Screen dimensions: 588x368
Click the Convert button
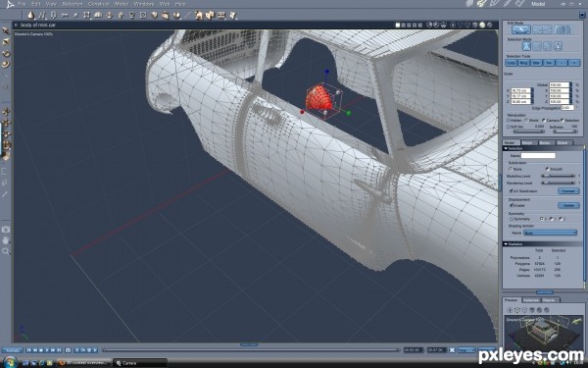click(568, 191)
